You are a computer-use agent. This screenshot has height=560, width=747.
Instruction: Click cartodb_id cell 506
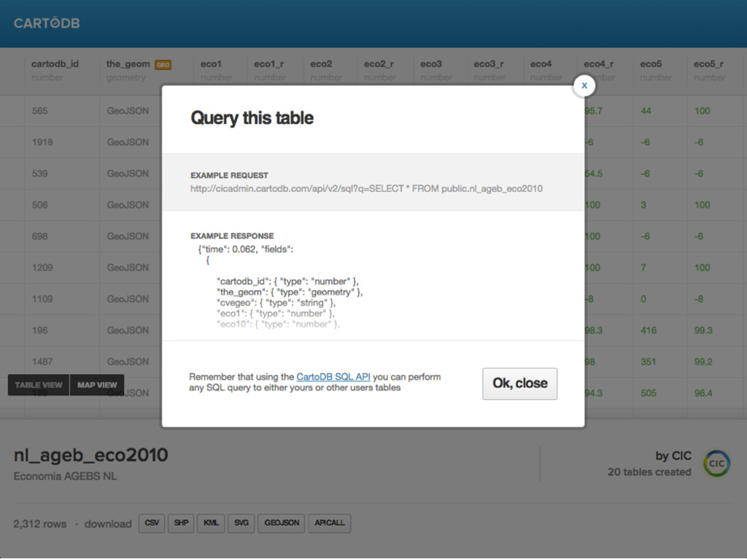tap(40, 205)
